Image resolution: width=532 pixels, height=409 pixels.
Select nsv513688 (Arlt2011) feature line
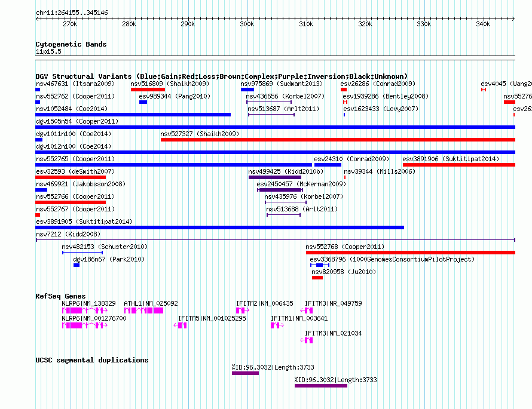pos(284,215)
